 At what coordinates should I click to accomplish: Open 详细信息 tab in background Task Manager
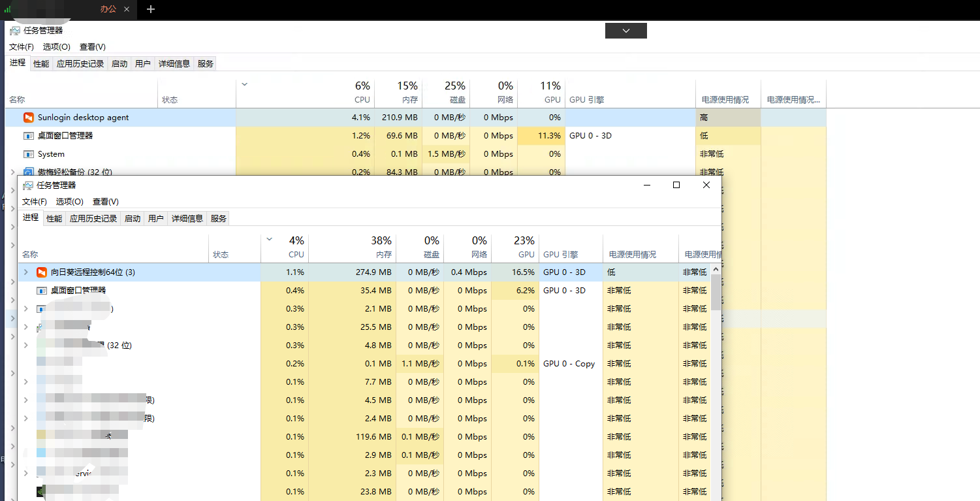[174, 63]
